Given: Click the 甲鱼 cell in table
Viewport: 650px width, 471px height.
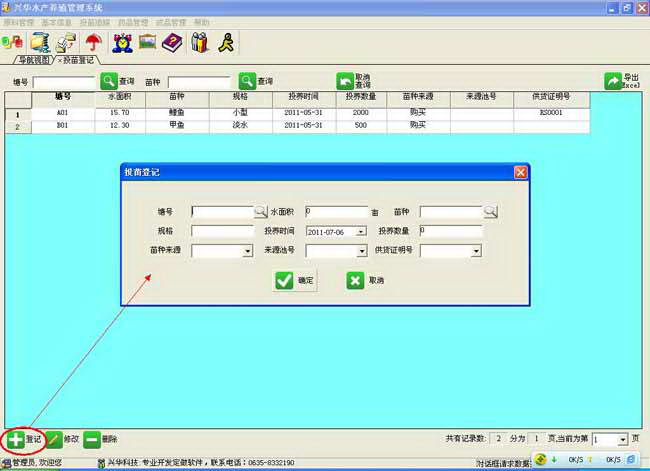Looking at the screenshot, I should pos(177,125).
